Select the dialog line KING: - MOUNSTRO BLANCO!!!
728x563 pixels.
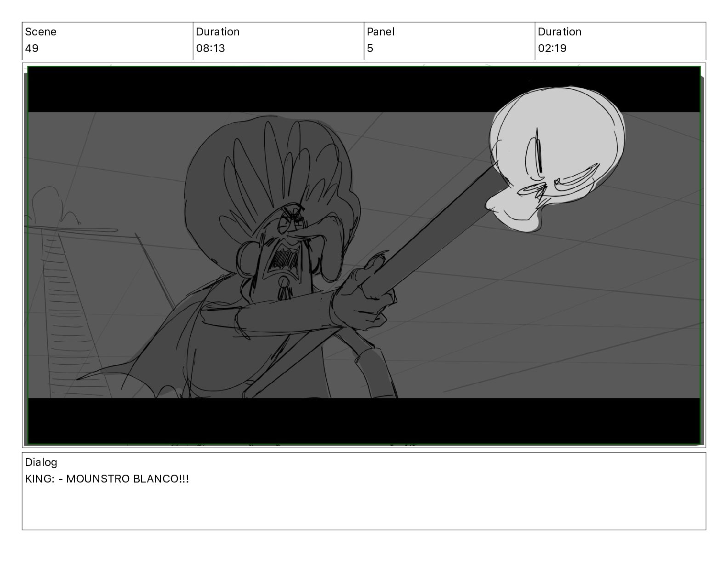click(x=107, y=479)
